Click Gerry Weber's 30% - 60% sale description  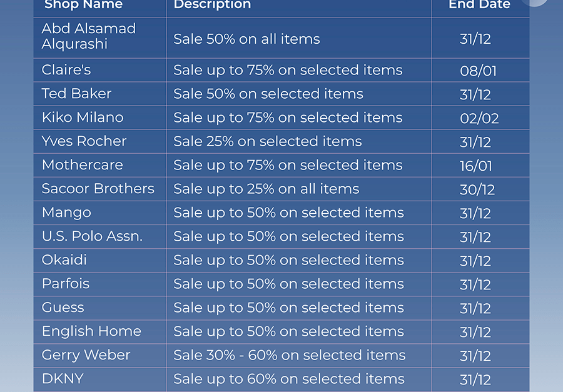290,354
